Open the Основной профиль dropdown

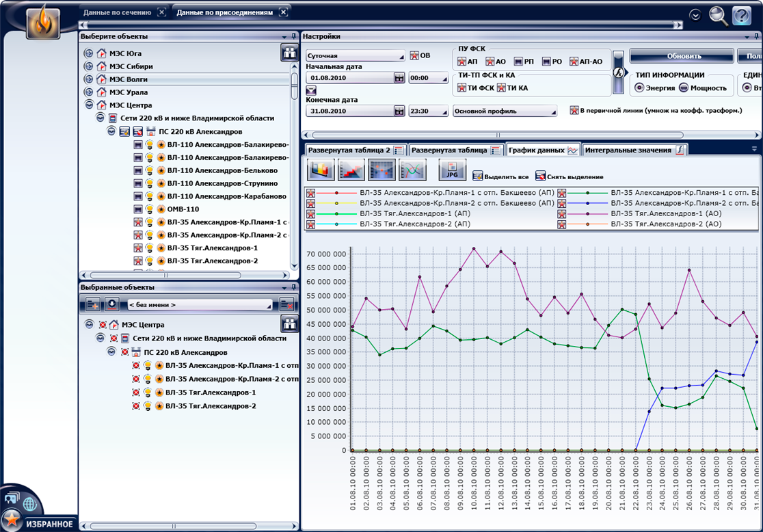pyautogui.click(x=505, y=111)
